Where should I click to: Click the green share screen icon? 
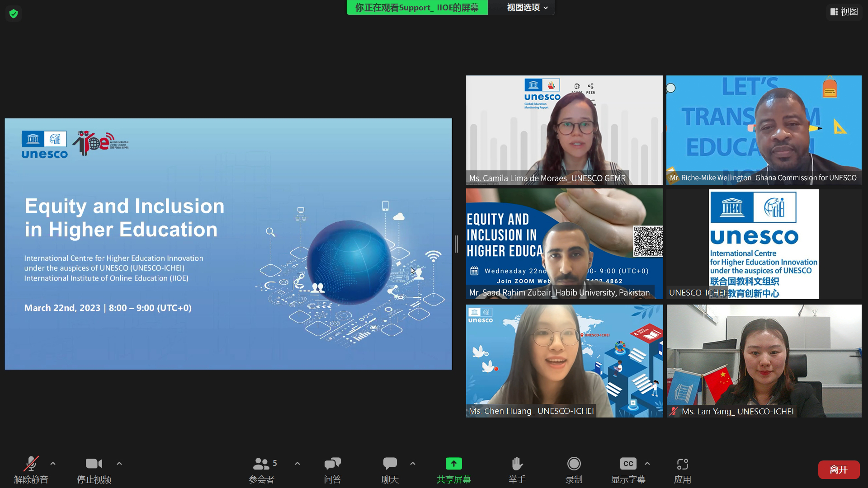(x=453, y=465)
